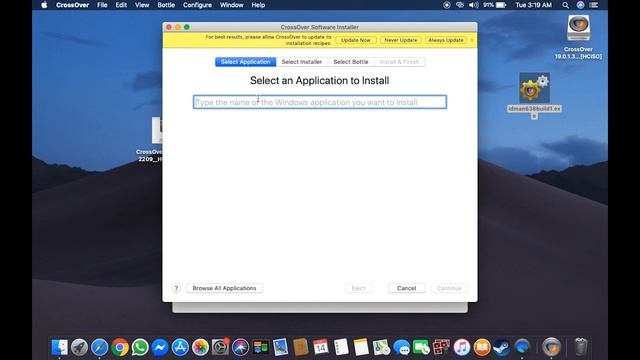Open Microsoft Edge in the dock
Viewport: 640px width, 360px height.
point(522,347)
